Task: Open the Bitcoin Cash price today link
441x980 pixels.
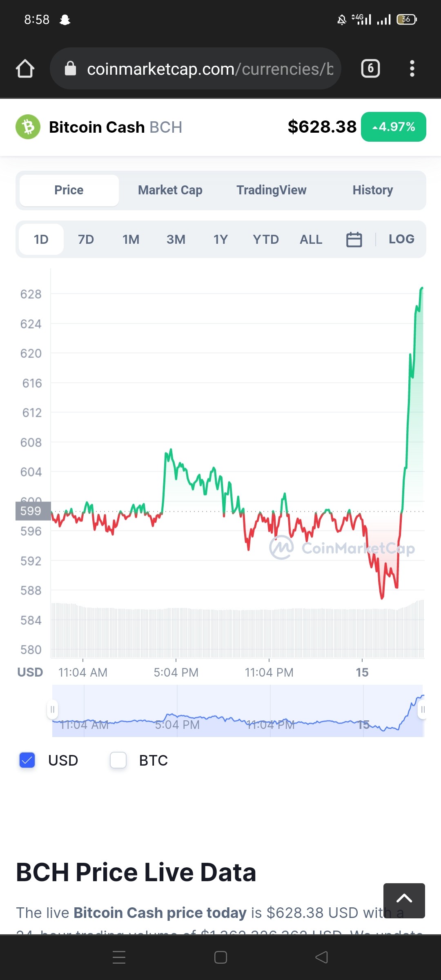Action: point(160,913)
